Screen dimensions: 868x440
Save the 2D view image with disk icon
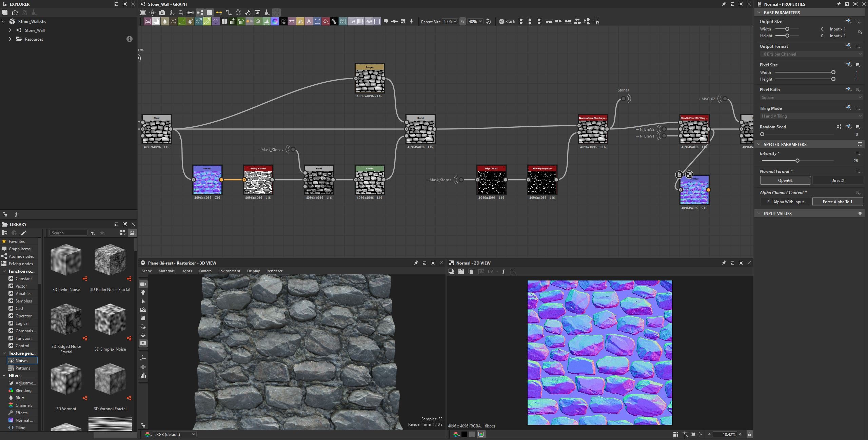point(461,271)
